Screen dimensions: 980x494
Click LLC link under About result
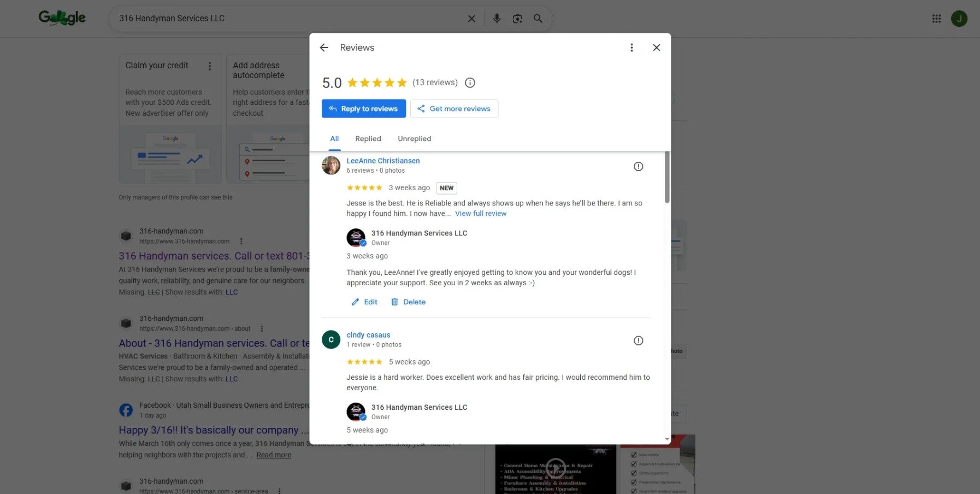pyautogui.click(x=232, y=379)
